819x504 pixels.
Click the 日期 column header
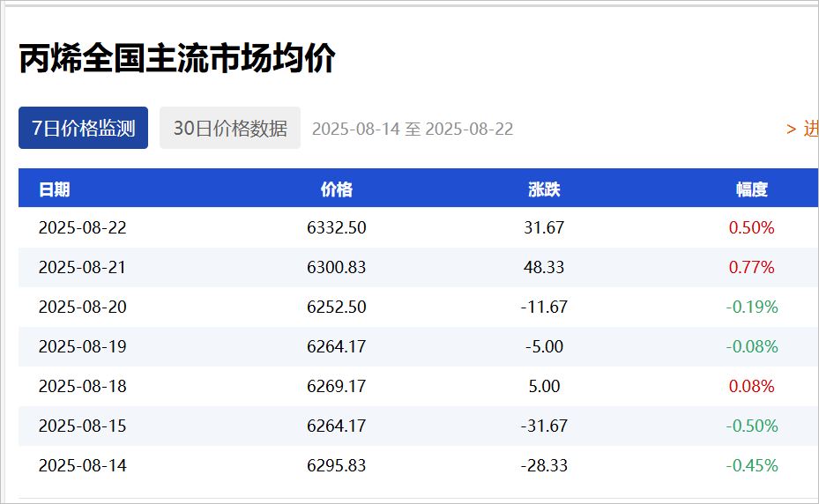tap(55, 189)
